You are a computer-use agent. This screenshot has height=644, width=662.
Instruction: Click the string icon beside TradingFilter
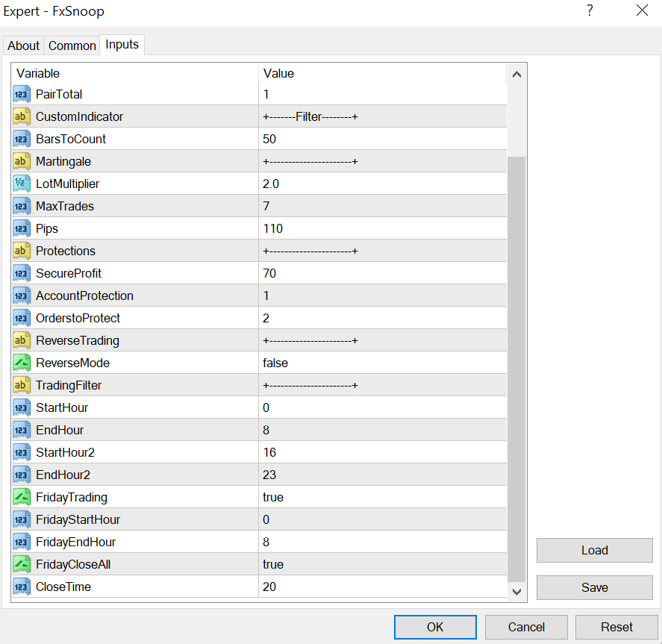point(22,385)
